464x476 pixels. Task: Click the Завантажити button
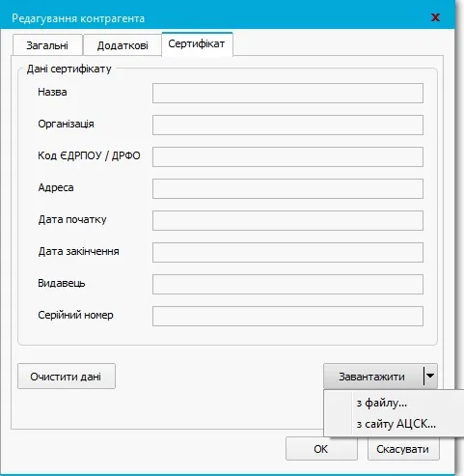373,377
